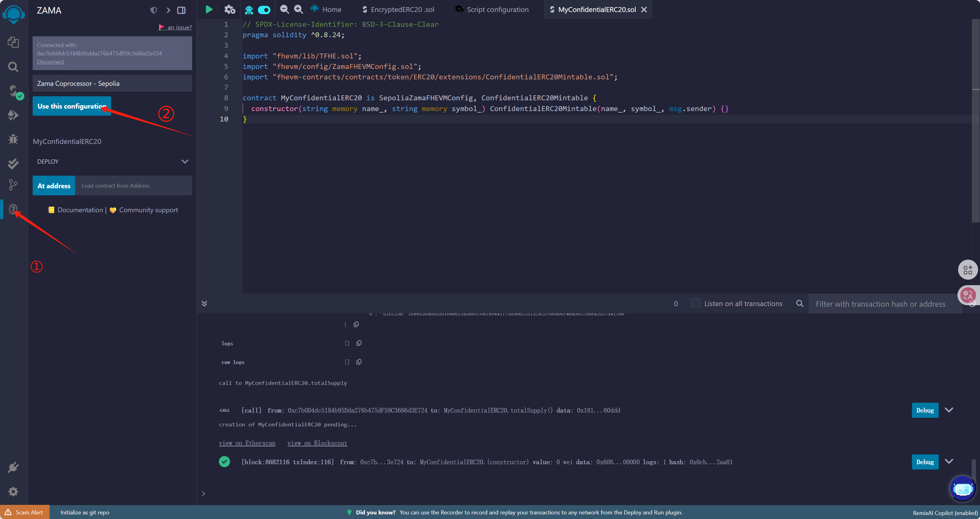Click the Remix logo home icon

[14, 14]
